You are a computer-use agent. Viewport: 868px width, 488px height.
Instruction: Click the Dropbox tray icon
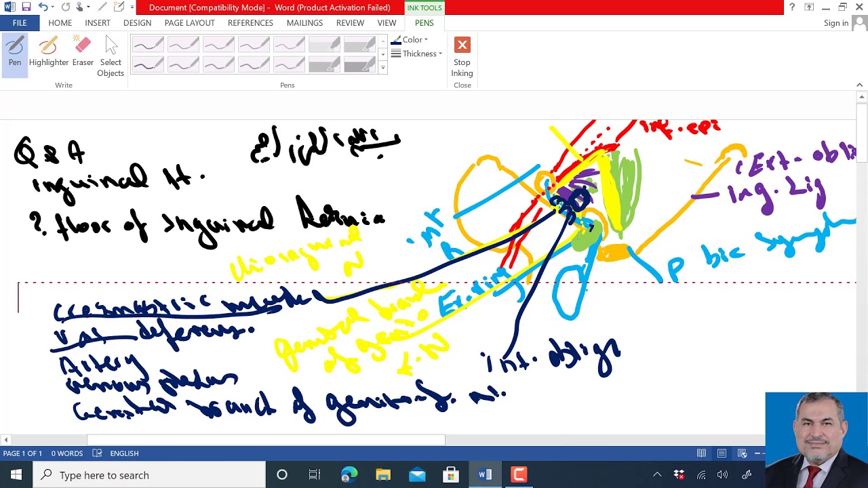679,475
